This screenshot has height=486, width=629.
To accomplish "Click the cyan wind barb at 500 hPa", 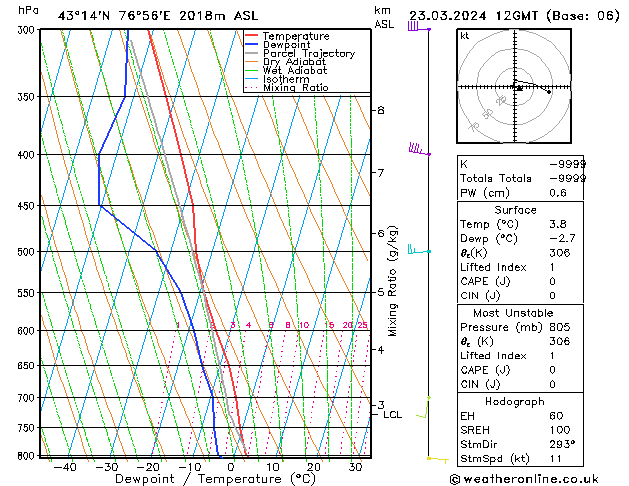I will [419, 249].
